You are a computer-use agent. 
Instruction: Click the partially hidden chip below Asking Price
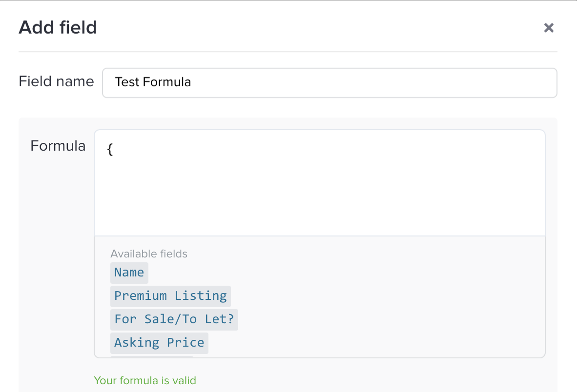(x=151, y=357)
